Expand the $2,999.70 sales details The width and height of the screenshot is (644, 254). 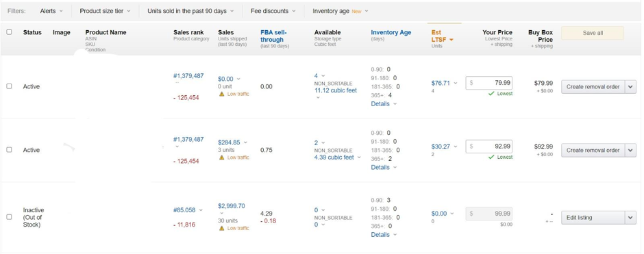(x=221, y=213)
